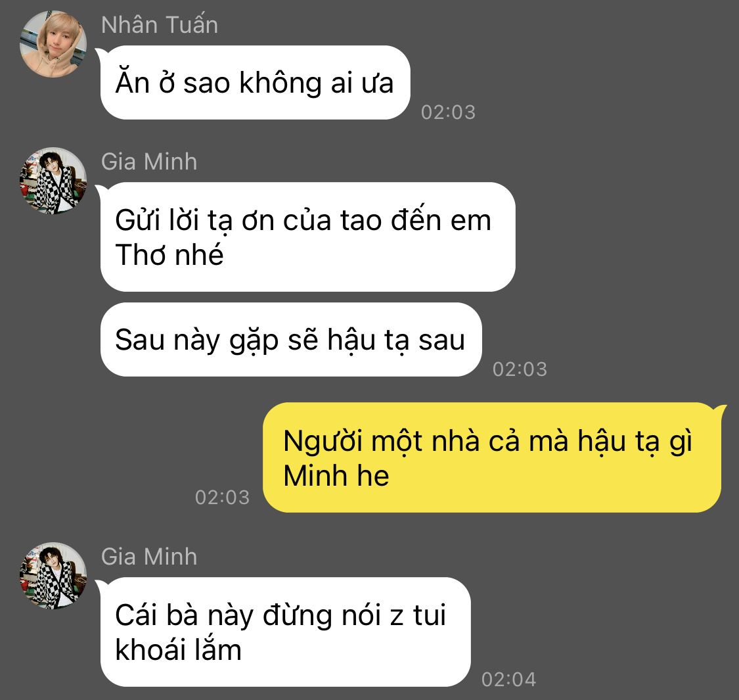Tap the yellow sent message bubble
The height and width of the screenshot is (700, 739).
pos(491,457)
